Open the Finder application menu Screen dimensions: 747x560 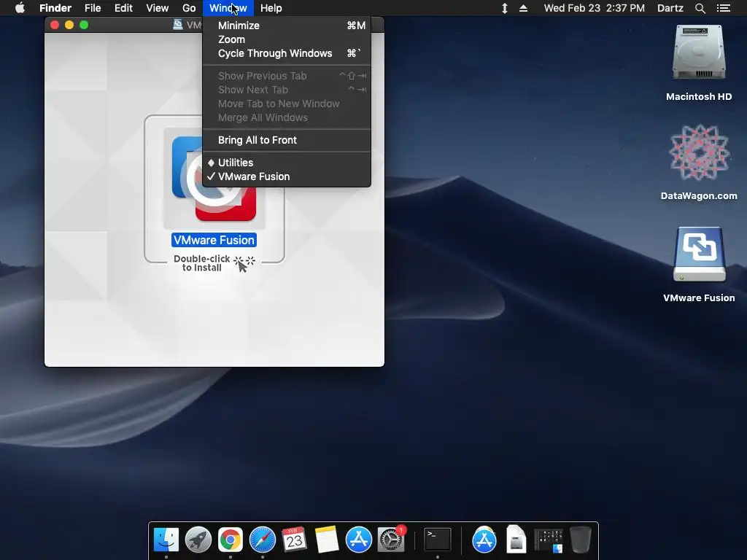[x=55, y=8]
